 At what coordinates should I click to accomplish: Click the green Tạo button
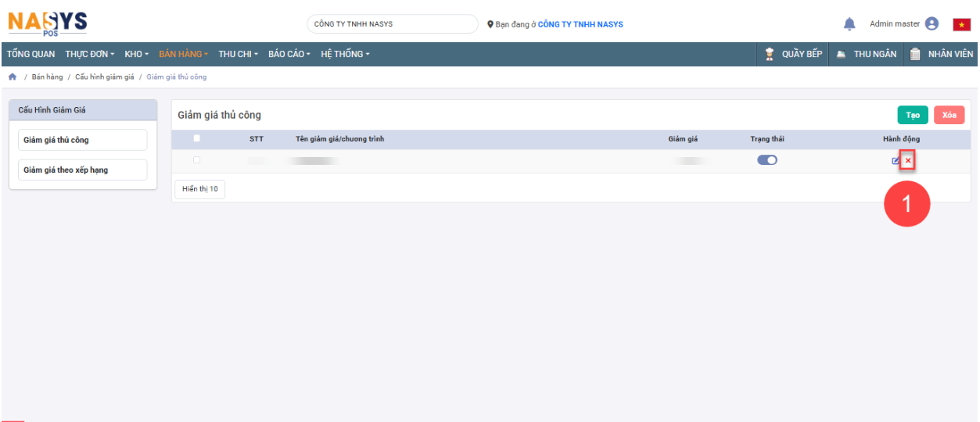[912, 115]
